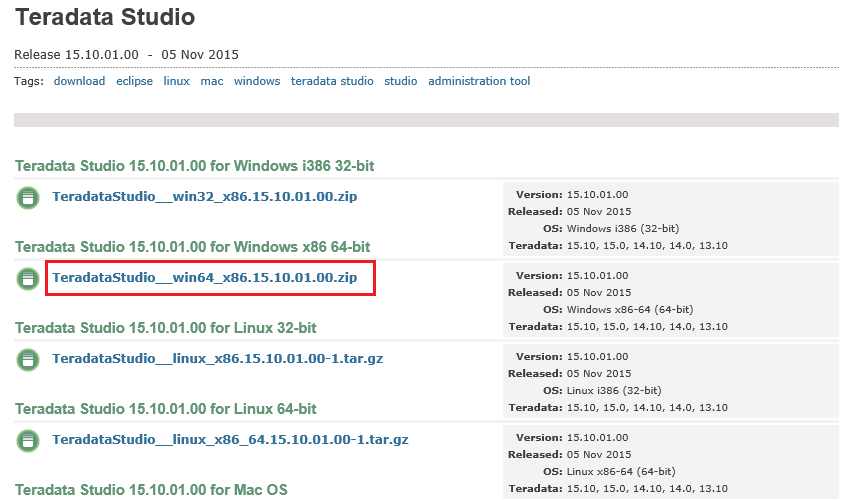
Task: Click the Released 05 Nov 2015 value in the win64 row
Action: (599, 293)
